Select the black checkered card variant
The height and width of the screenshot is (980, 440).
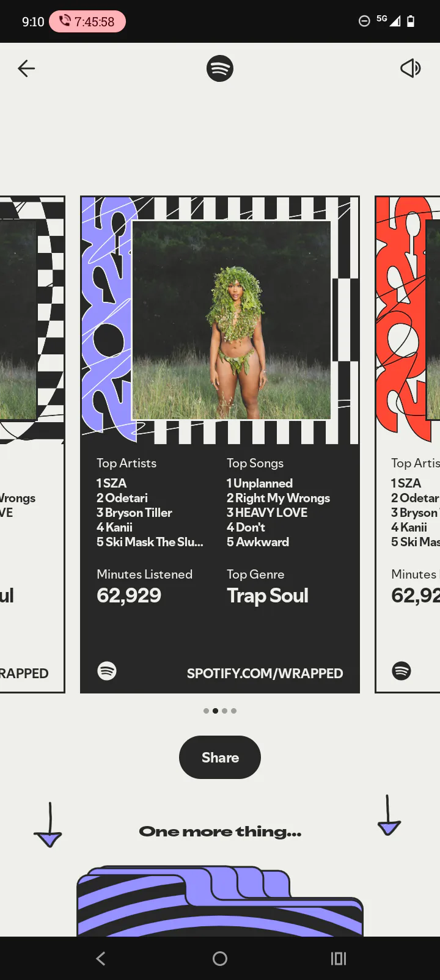point(32,444)
